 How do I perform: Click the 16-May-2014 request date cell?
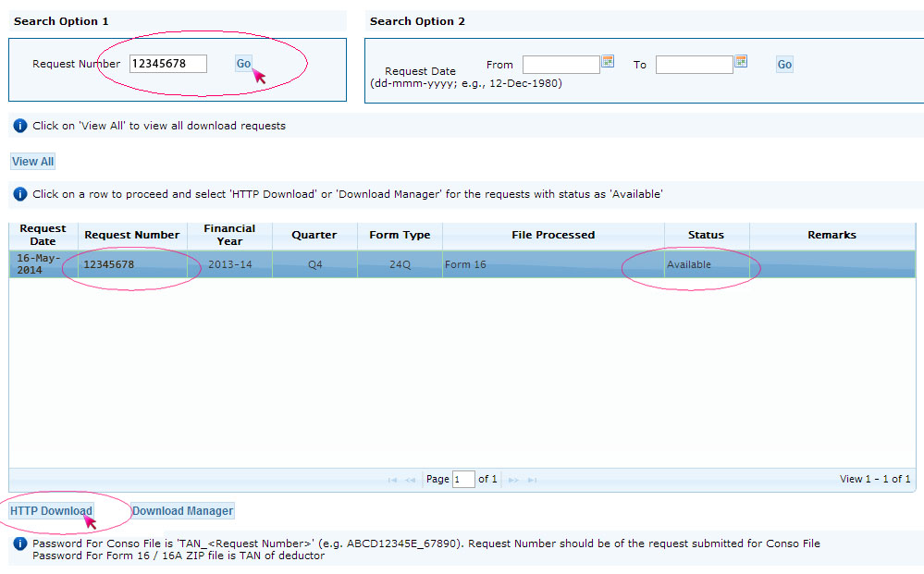(43, 264)
